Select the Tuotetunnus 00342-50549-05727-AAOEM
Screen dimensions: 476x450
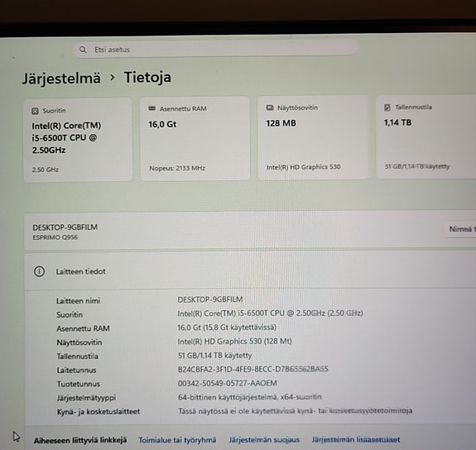228,383
